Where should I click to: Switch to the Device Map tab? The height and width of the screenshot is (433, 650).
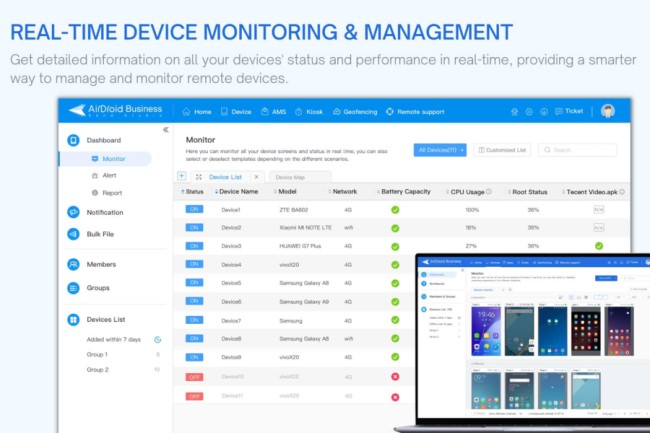point(300,177)
